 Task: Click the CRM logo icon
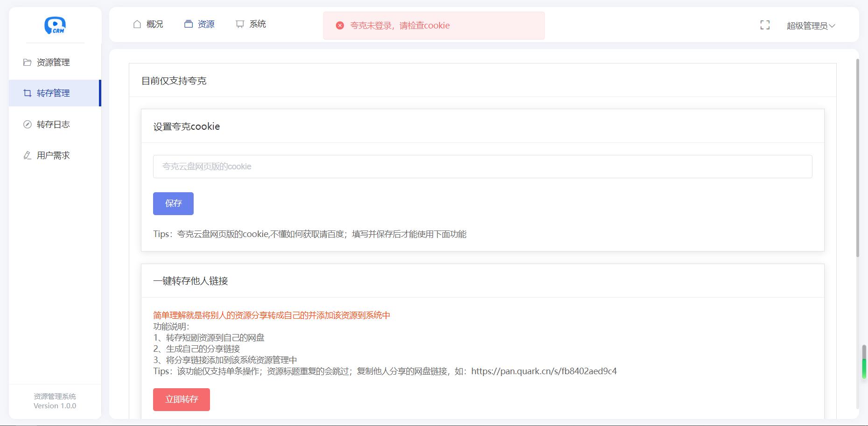click(x=55, y=25)
